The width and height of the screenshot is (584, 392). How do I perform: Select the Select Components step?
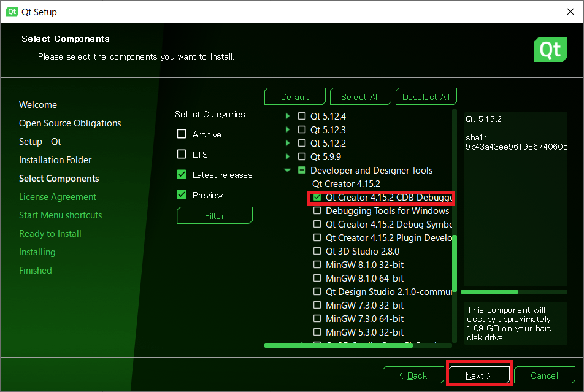[59, 179]
